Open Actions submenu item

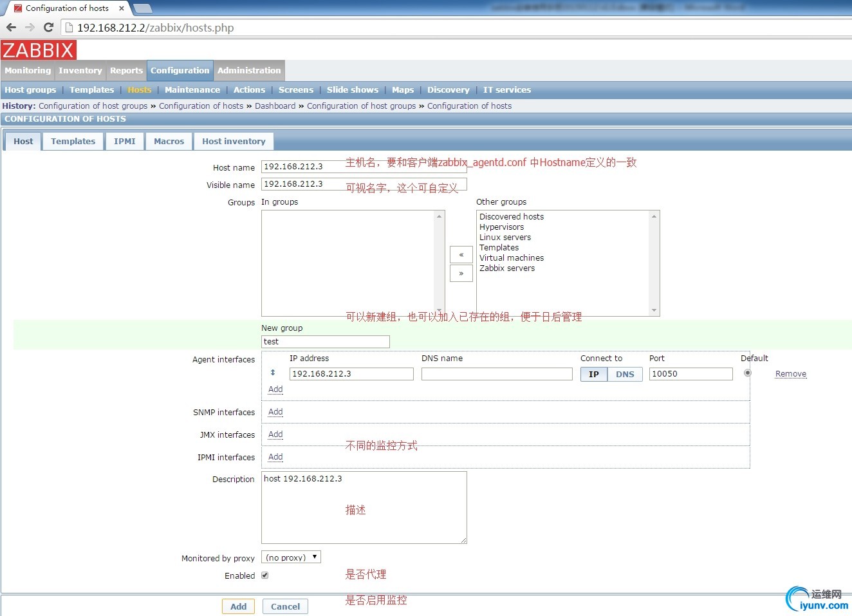pyautogui.click(x=249, y=90)
